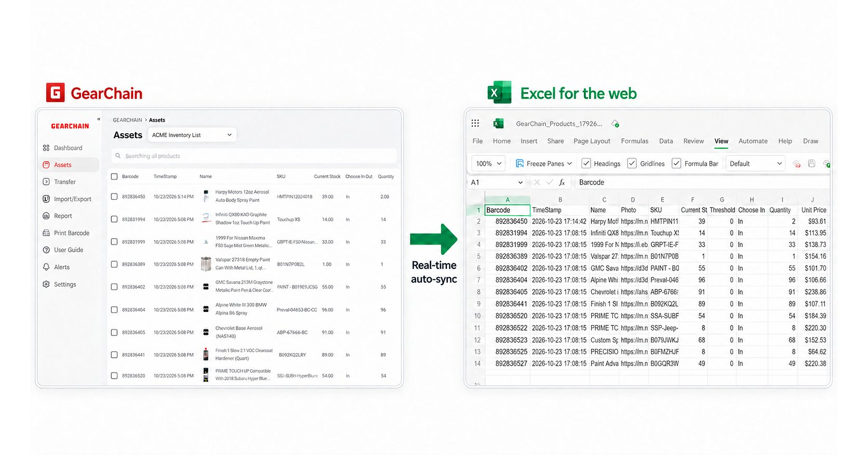Open the Default sheet view dropdown
Screen dimensions: 868x455
pyautogui.click(x=755, y=163)
